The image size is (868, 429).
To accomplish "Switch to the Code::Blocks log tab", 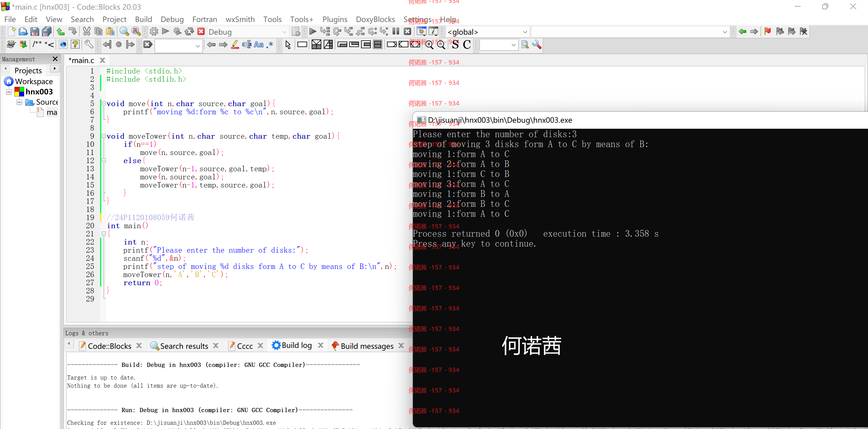I will (x=109, y=346).
